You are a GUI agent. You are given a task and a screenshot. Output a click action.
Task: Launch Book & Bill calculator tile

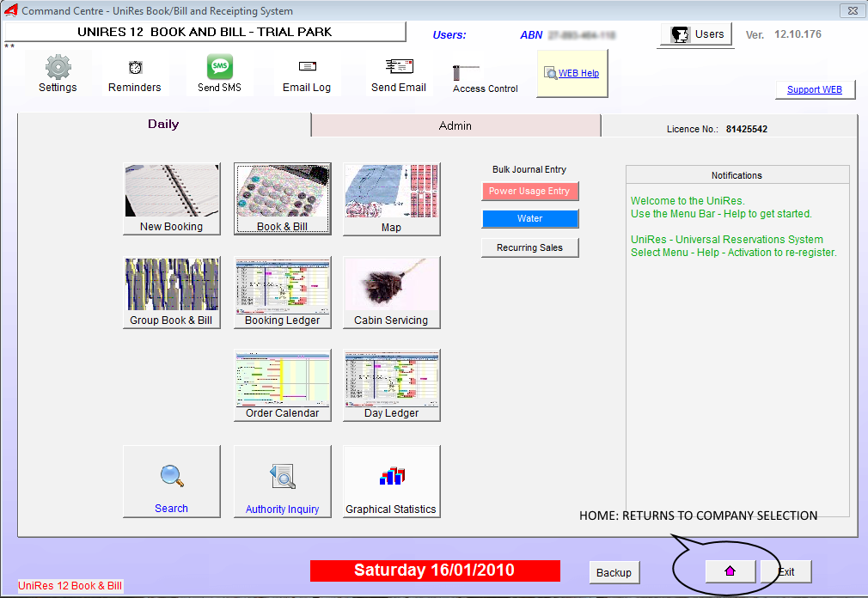click(x=283, y=199)
